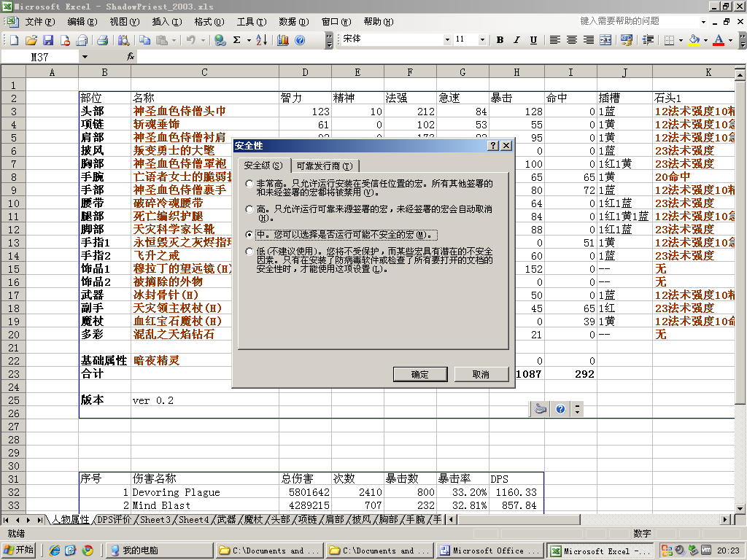This screenshot has width=747, height=560.
Task: Select the AutoSum icon
Action: point(236,41)
